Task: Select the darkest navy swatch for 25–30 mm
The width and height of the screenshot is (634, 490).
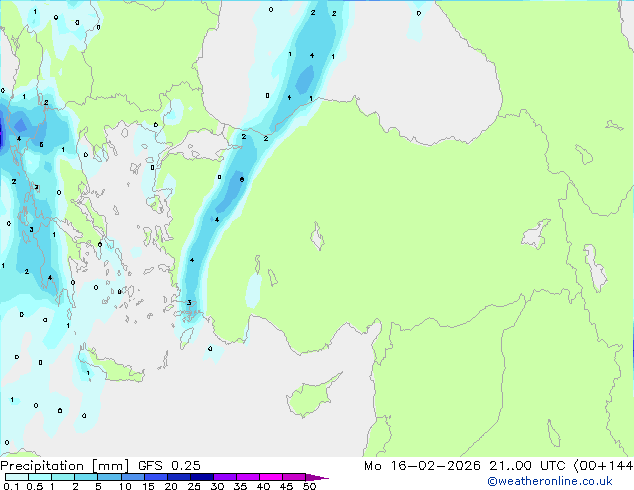Action: coord(202,477)
